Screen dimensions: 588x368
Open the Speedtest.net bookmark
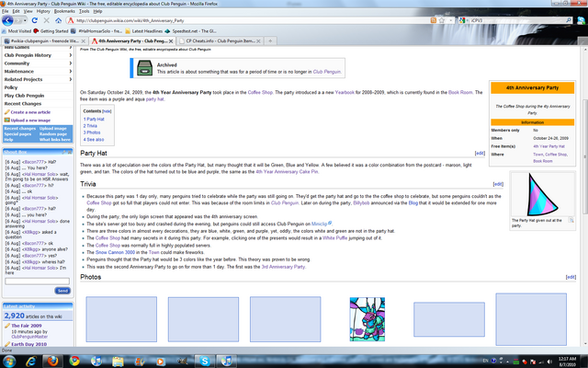click(x=190, y=31)
